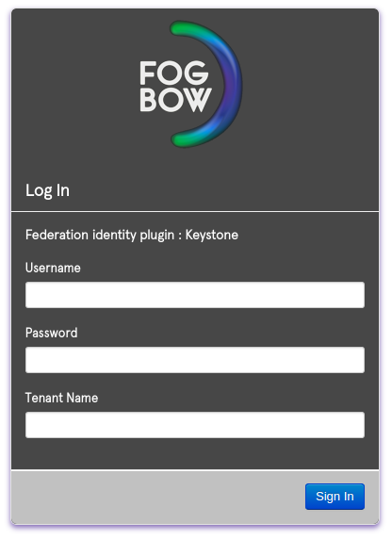
Task: Focus the Username input field
Action: click(x=195, y=295)
